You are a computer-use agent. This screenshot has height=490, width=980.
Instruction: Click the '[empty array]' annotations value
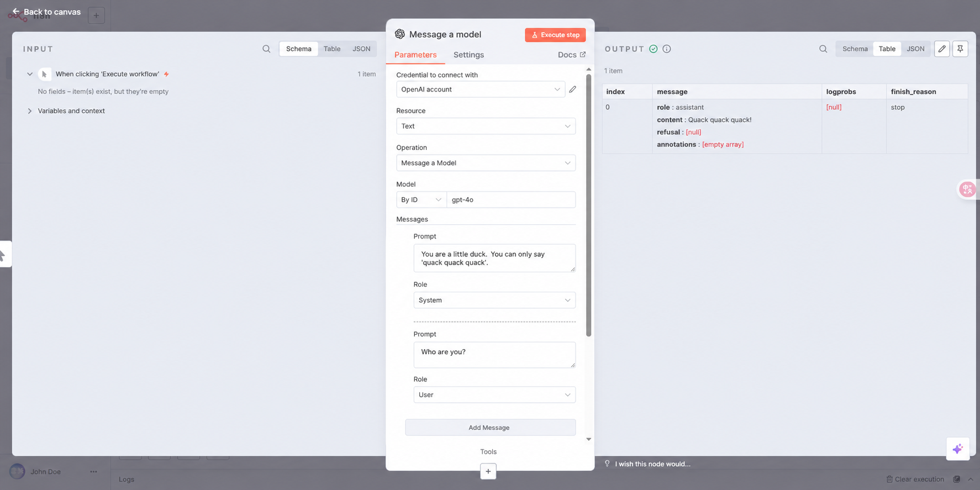pyautogui.click(x=723, y=145)
